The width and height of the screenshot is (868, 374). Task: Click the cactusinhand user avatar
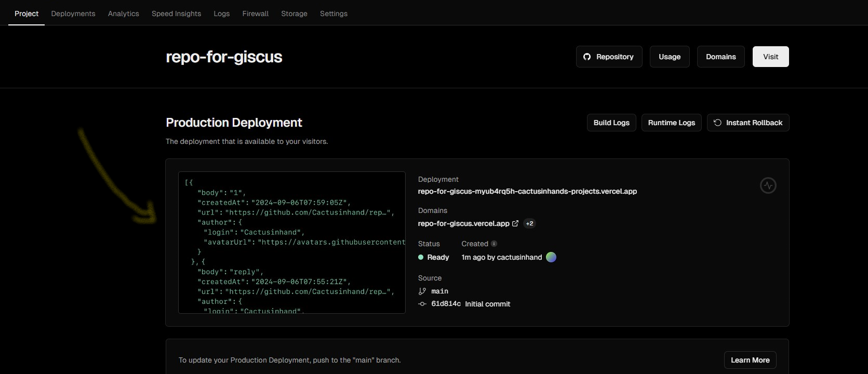point(551,257)
